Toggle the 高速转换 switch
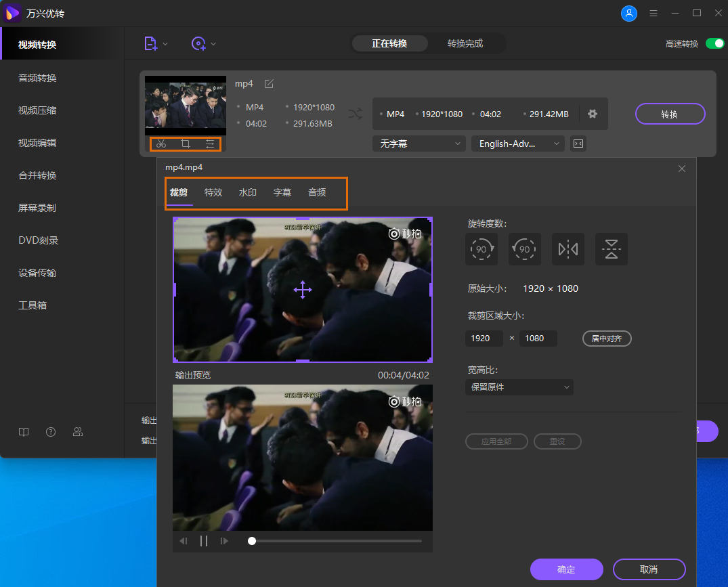Image resolution: width=728 pixels, height=587 pixels. pos(714,43)
